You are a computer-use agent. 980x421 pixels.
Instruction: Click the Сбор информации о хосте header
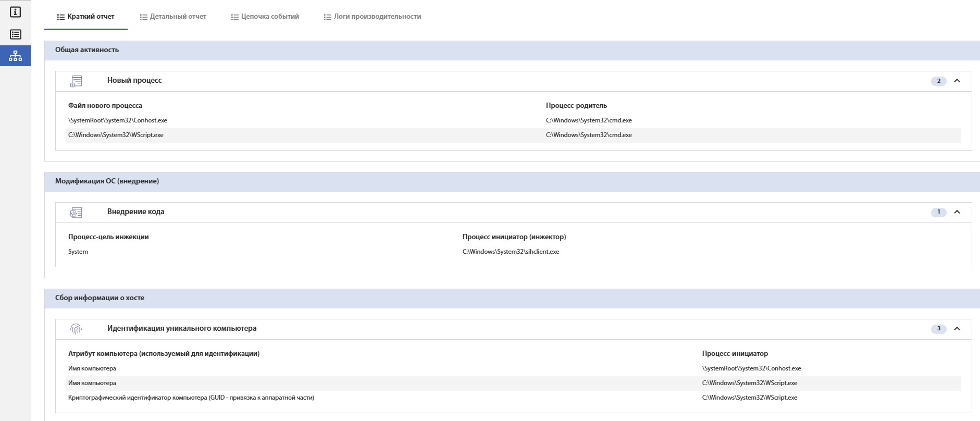[x=100, y=298]
